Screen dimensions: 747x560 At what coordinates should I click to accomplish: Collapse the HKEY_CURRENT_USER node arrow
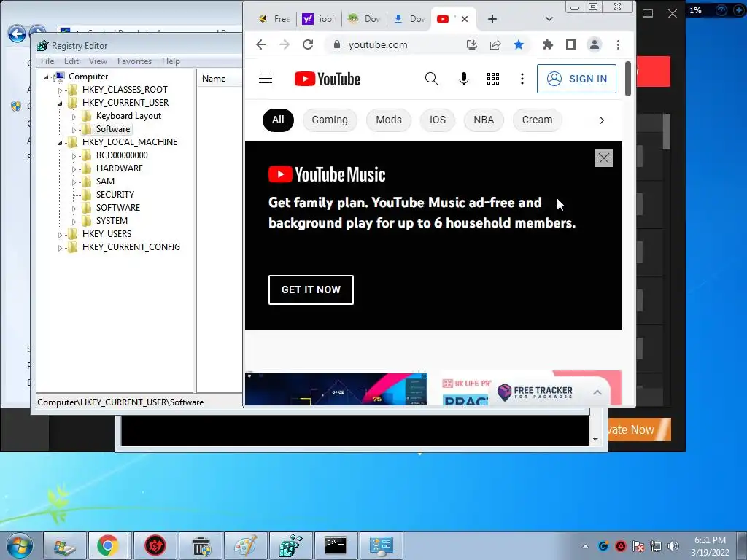pos(60,104)
